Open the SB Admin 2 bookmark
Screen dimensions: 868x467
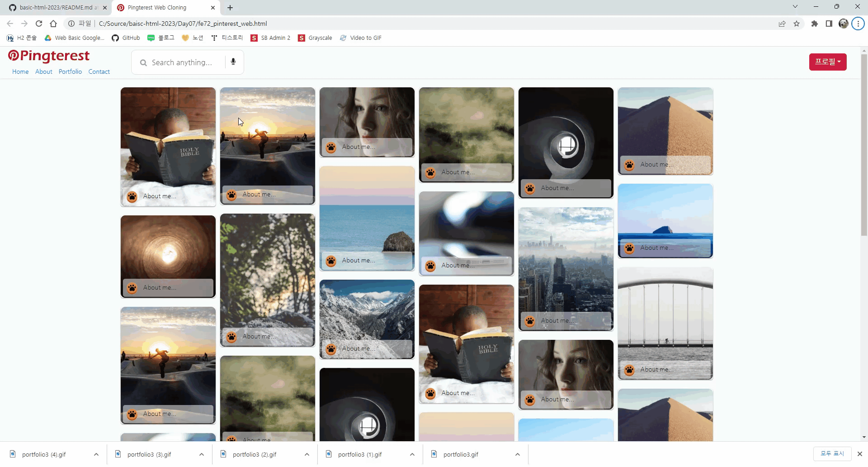tap(270, 38)
